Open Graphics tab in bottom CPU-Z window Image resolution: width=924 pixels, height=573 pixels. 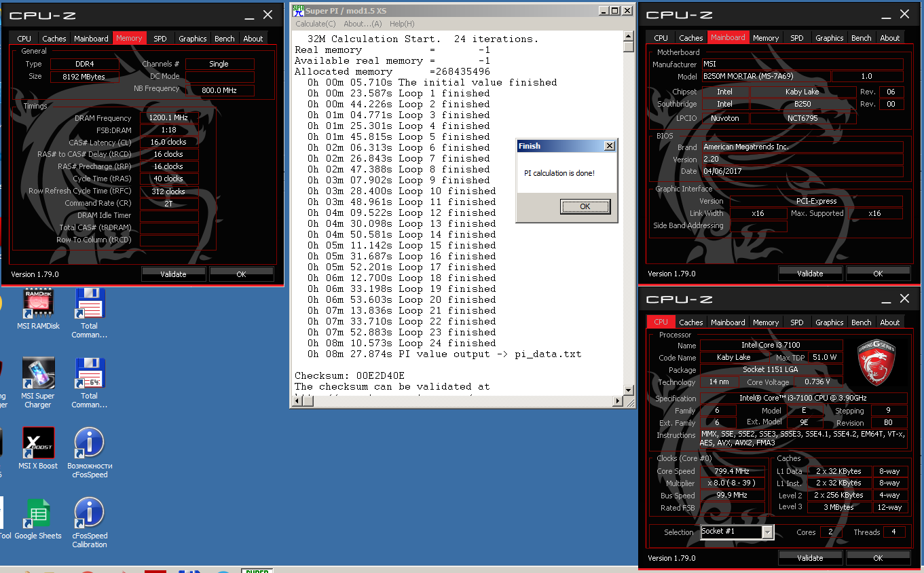click(830, 322)
